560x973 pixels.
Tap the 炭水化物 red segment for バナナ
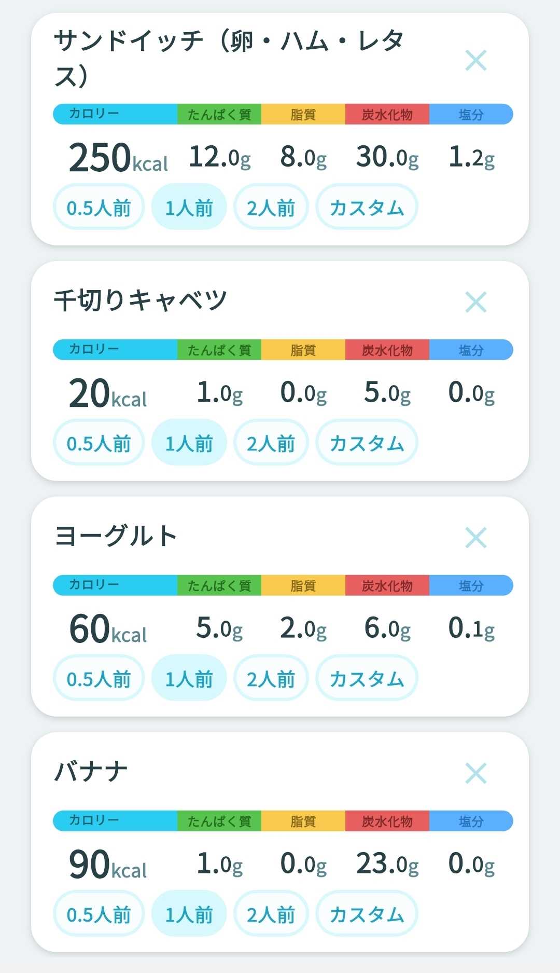[x=387, y=821]
